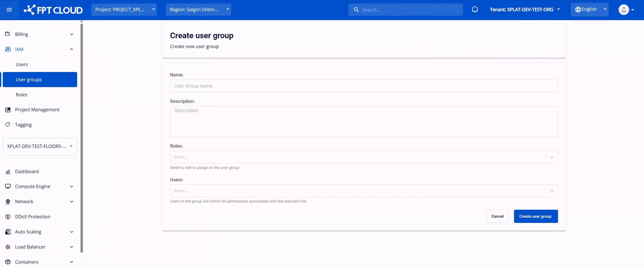
Task: Open the Project selector dropdown
Action: pyautogui.click(x=124, y=10)
